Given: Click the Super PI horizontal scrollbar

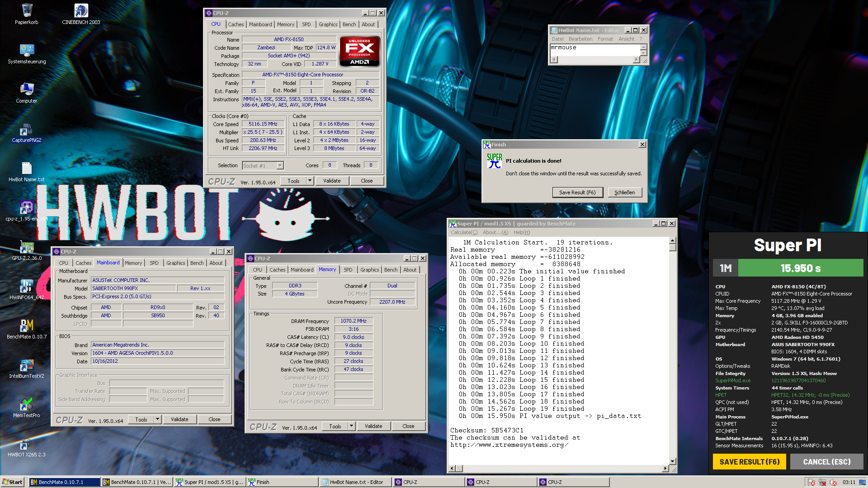Looking at the screenshot, I should pos(560,469).
